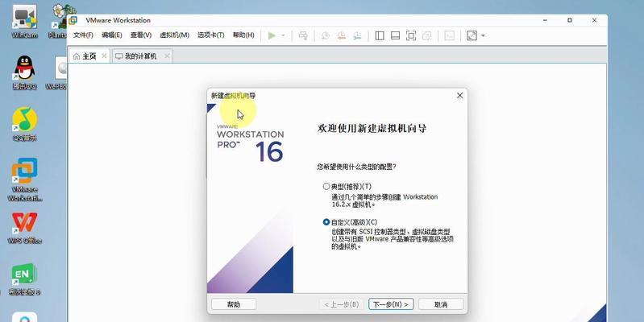Open the 帮助(H) menu

point(243,35)
